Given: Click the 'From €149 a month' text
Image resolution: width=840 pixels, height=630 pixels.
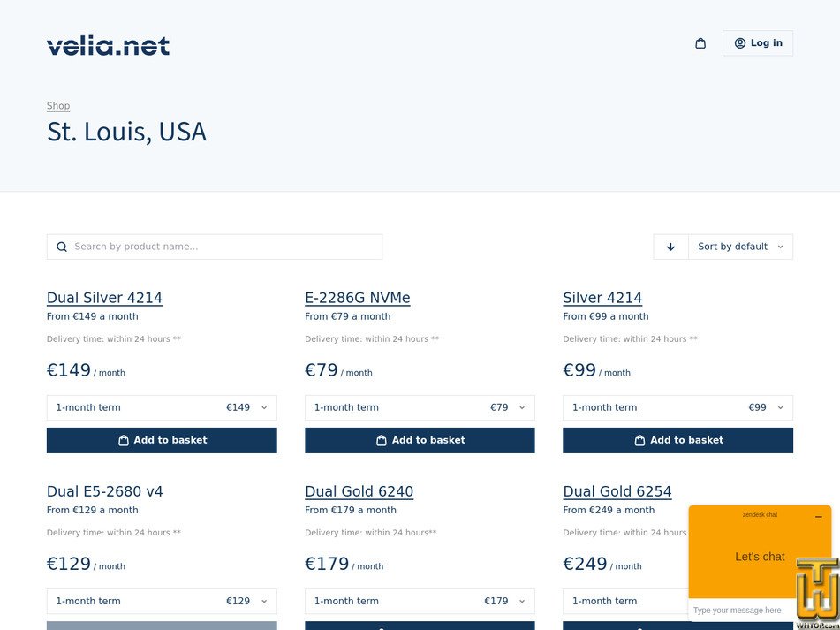Looking at the screenshot, I should coord(92,316).
